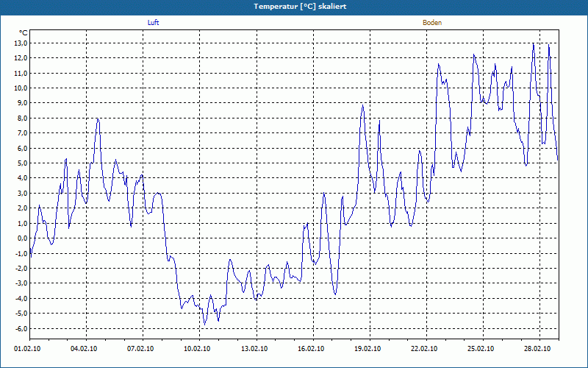The width and height of the screenshot is (588, 368).
Task: Select the -3,0 y-axis label
Action: click(21, 283)
